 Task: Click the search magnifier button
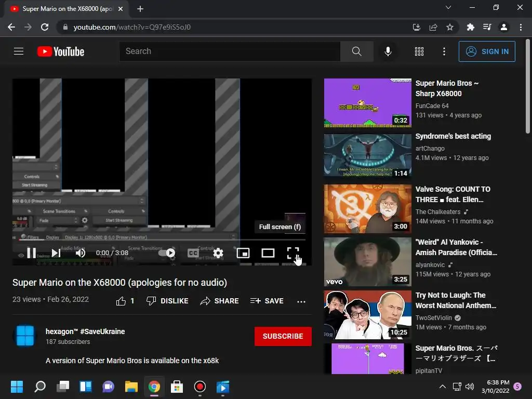click(356, 51)
